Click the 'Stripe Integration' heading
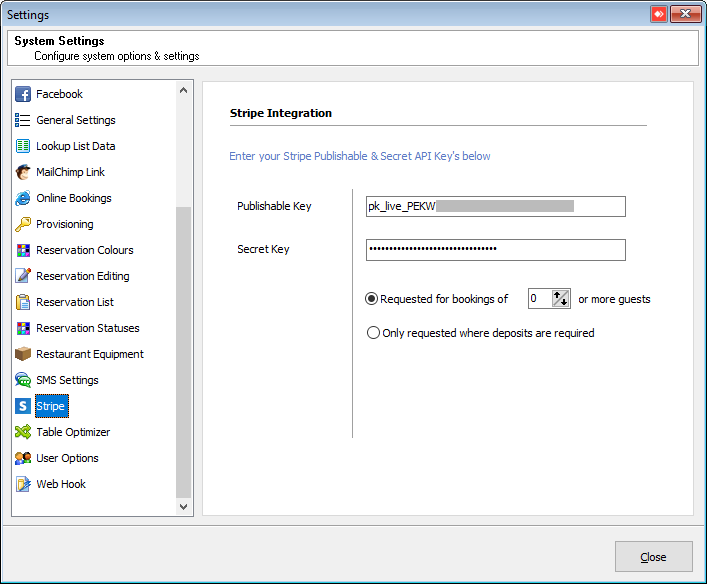The width and height of the screenshot is (707, 584). coord(280,113)
